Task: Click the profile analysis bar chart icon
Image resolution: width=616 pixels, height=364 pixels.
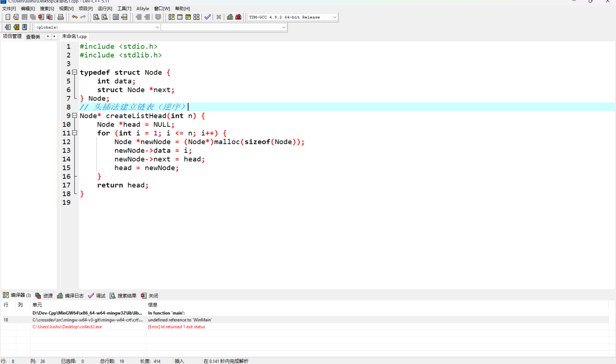Action: click(x=230, y=17)
